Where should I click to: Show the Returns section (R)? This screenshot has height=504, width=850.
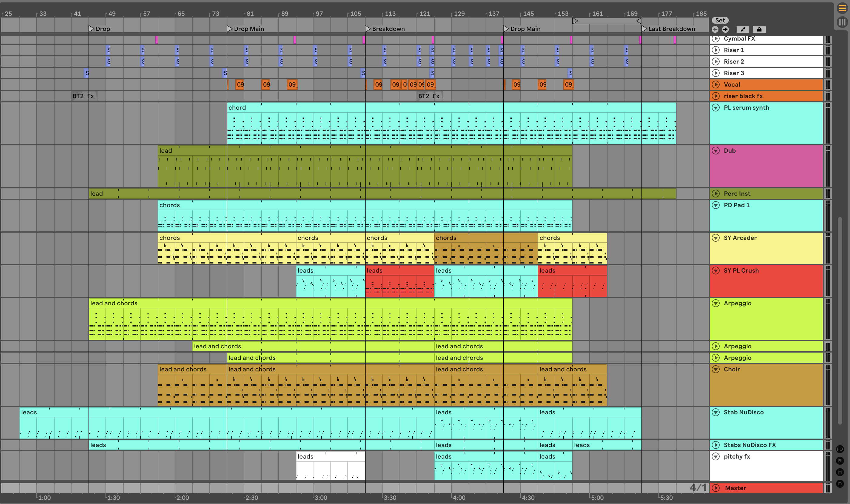pos(840,460)
